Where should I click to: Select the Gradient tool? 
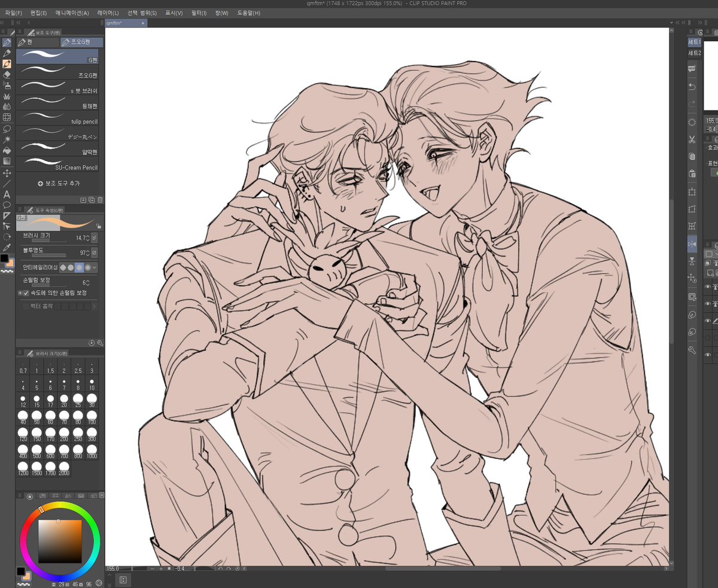(7, 161)
